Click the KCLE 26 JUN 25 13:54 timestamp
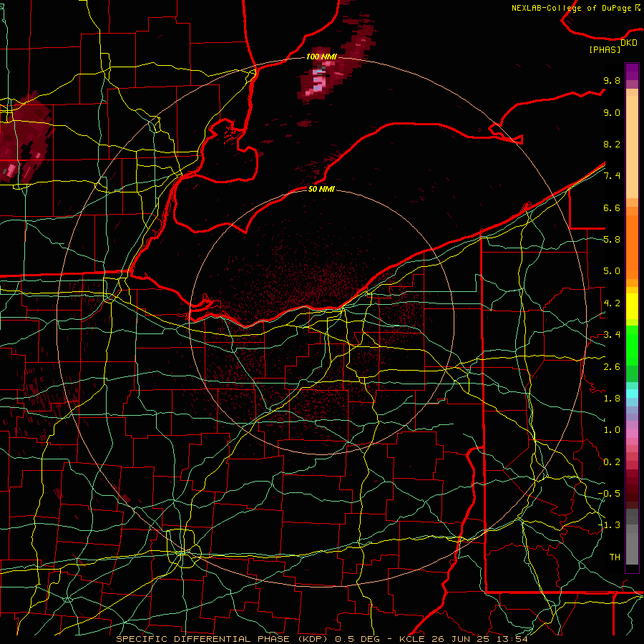 [x=463, y=639]
